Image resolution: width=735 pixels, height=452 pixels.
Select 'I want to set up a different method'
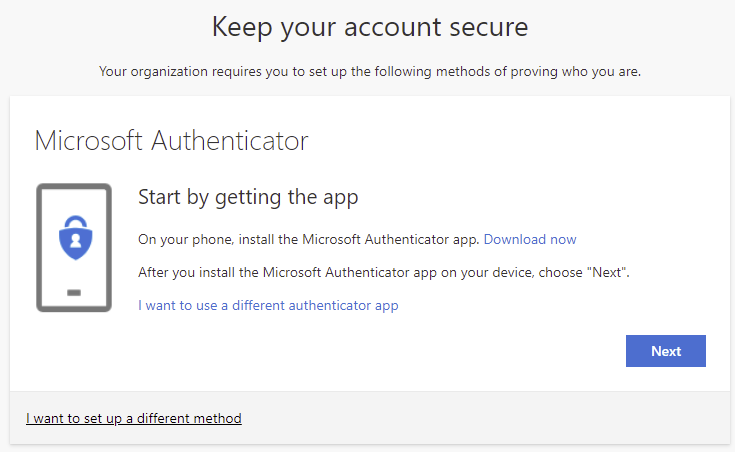pyautogui.click(x=134, y=418)
